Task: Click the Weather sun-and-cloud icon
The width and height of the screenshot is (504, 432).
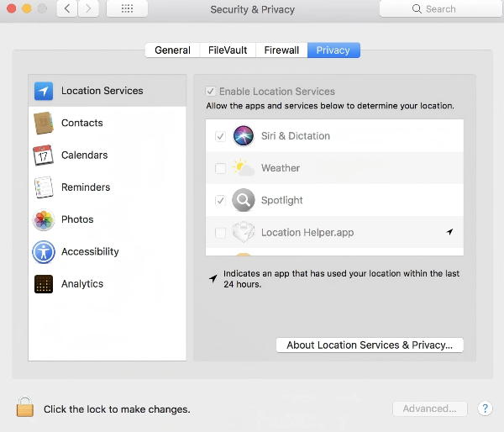Action: click(244, 167)
